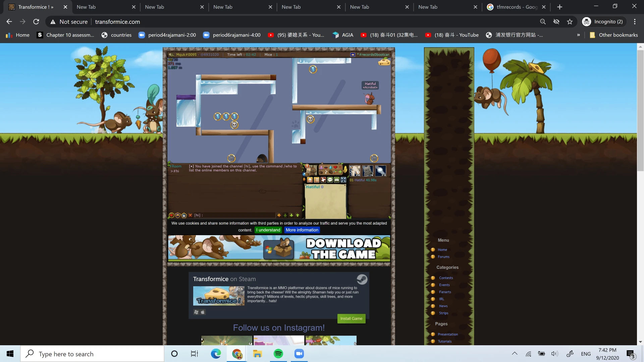Image resolution: width=644 pixels, height=362 pixels.
Task: Click the pentagon tribe icon beside chat input
Action: tap(184, 215)
